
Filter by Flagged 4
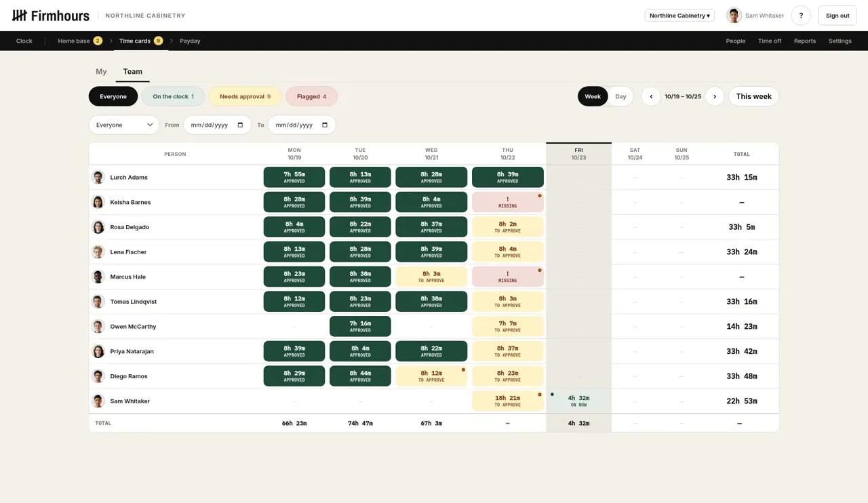pos(311,96)
